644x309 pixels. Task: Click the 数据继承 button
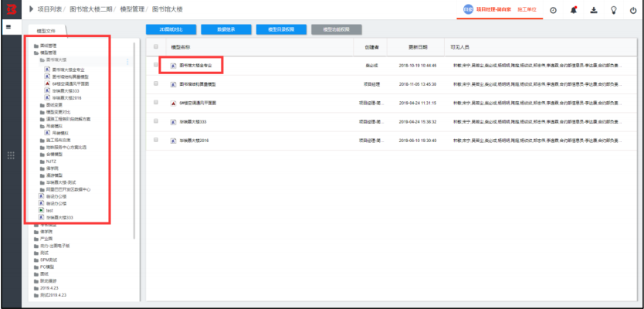[x=226, y=29]
